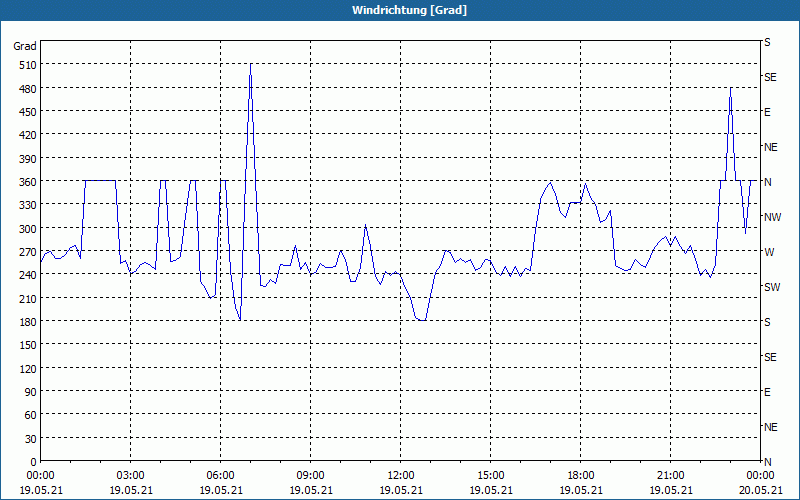
Task: Select the 03:00 time label
Action: 131,476
